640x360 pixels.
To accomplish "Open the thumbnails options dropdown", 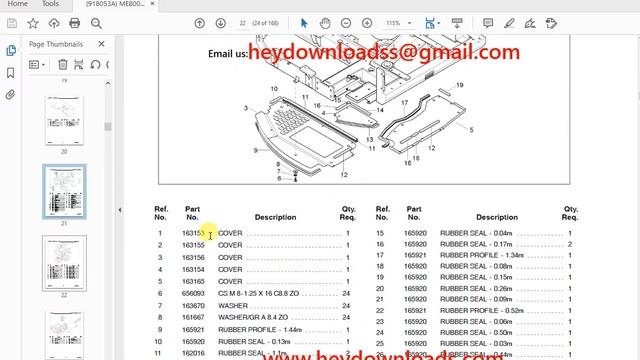I will 37,64.
